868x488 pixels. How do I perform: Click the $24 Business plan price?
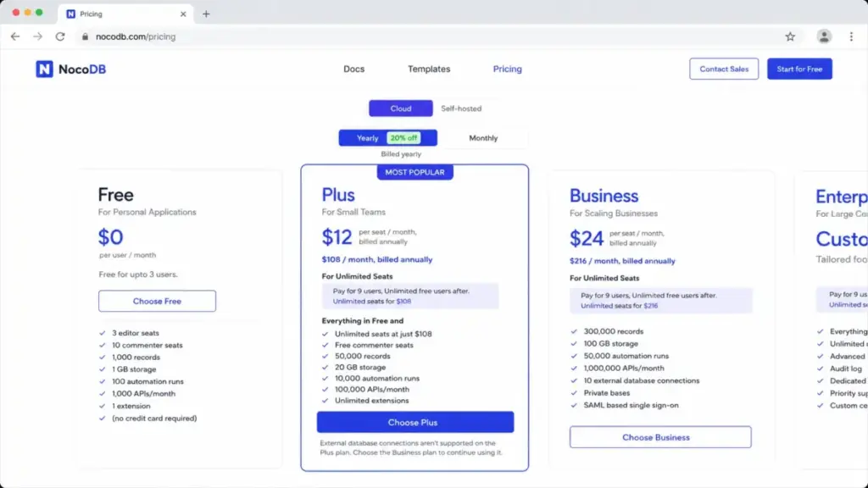point(587,238)
